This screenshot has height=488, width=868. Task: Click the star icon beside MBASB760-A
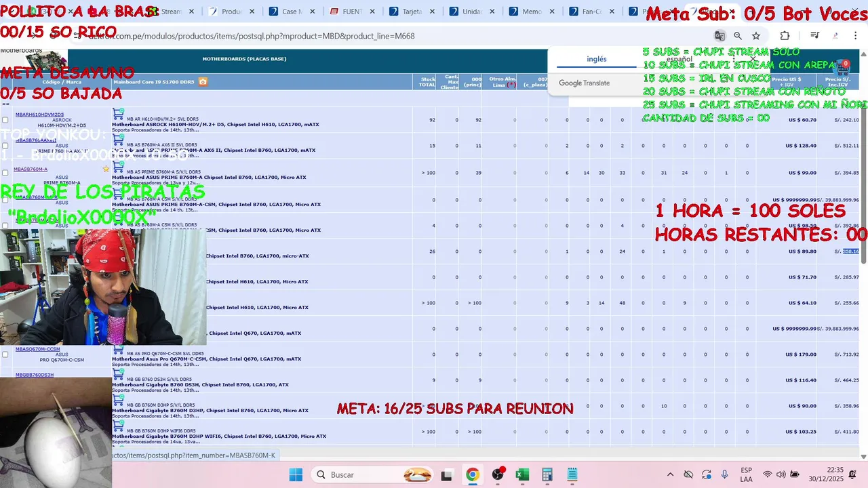(106, 169)
